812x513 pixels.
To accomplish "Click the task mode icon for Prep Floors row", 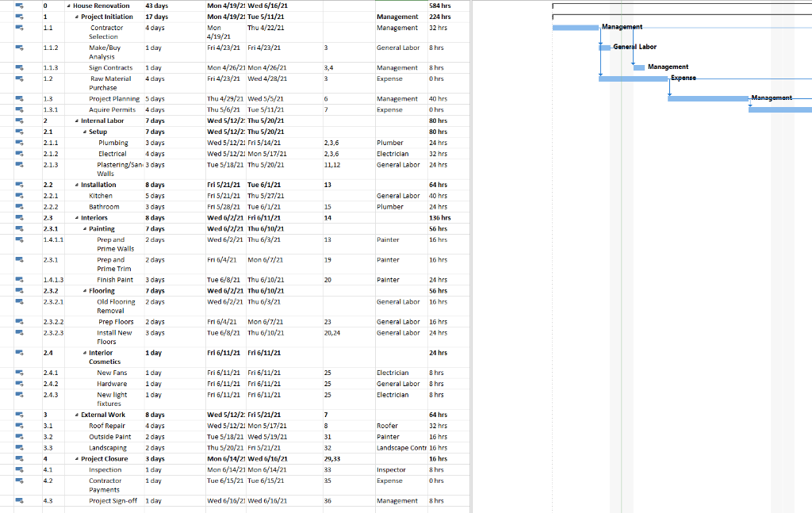I will tap(19, 321).
